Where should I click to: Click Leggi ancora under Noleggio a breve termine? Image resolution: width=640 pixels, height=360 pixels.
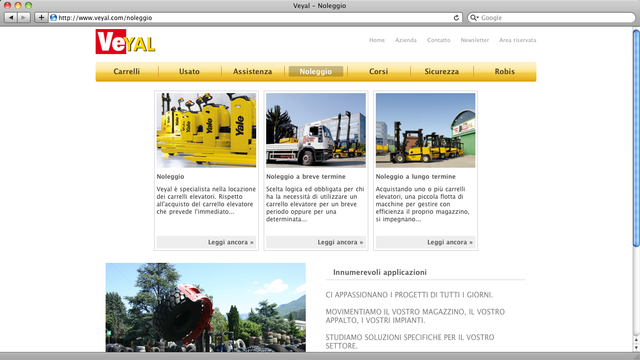click(x=340, y=242)
